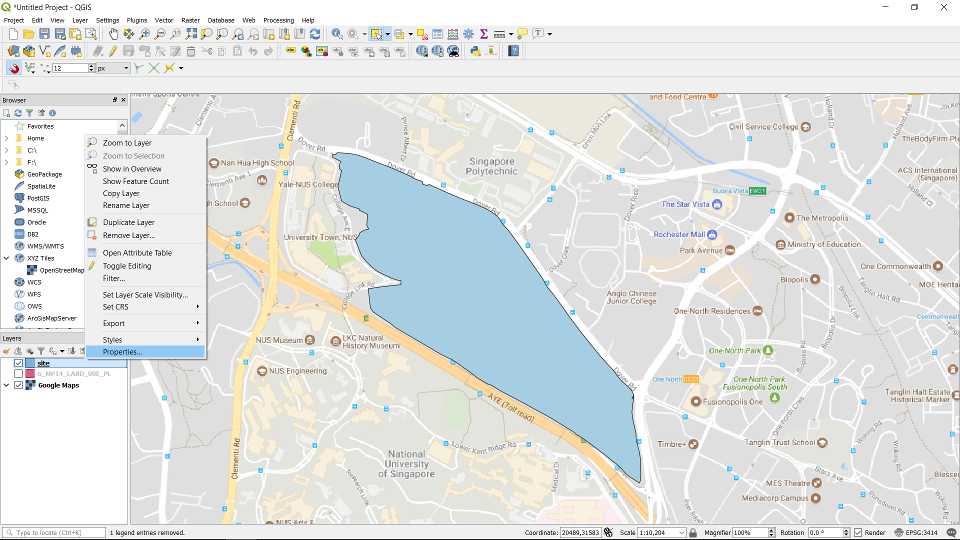
Task: Click the pink G_MP14_LAND_USE_PL color swatch
Action: coord(30,374)
